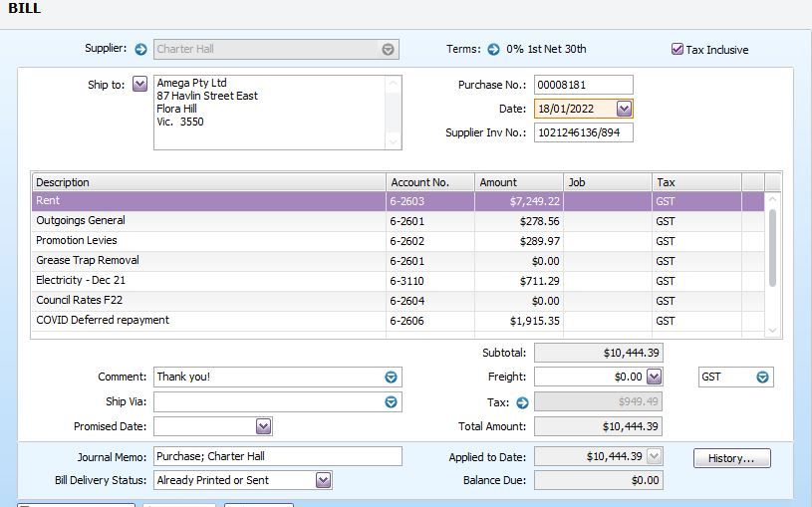Screen dimensions: 812x507
Task: Click the Supplier zoom arrow icon
Action: [140, 49]
